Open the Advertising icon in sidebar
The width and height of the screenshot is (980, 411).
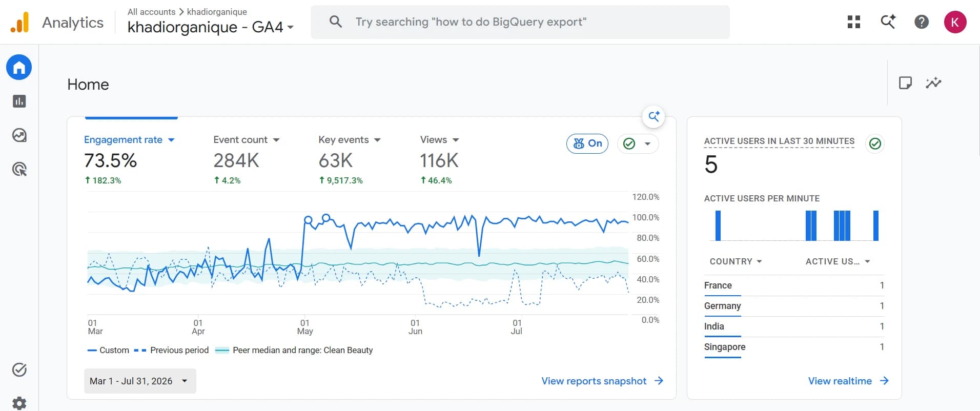[19, 169]
